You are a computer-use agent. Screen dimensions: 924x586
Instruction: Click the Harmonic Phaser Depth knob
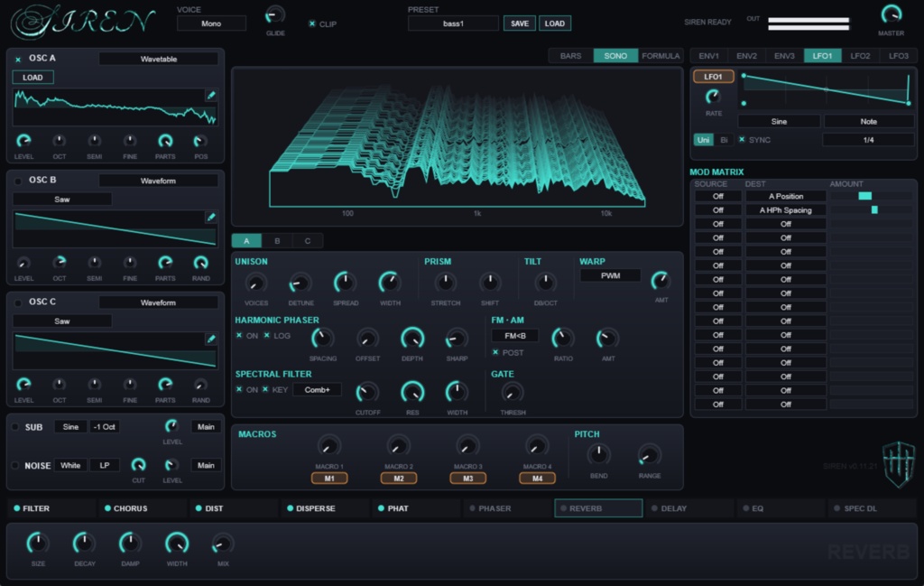click(411, 339)
